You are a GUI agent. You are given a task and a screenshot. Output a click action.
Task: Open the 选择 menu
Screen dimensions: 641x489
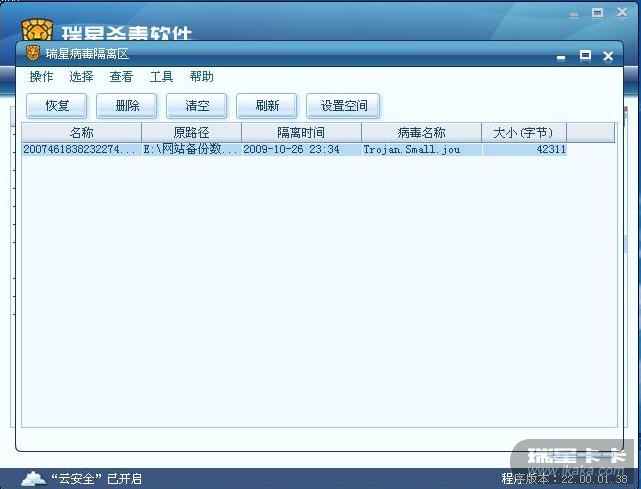[x=81, y=76]
